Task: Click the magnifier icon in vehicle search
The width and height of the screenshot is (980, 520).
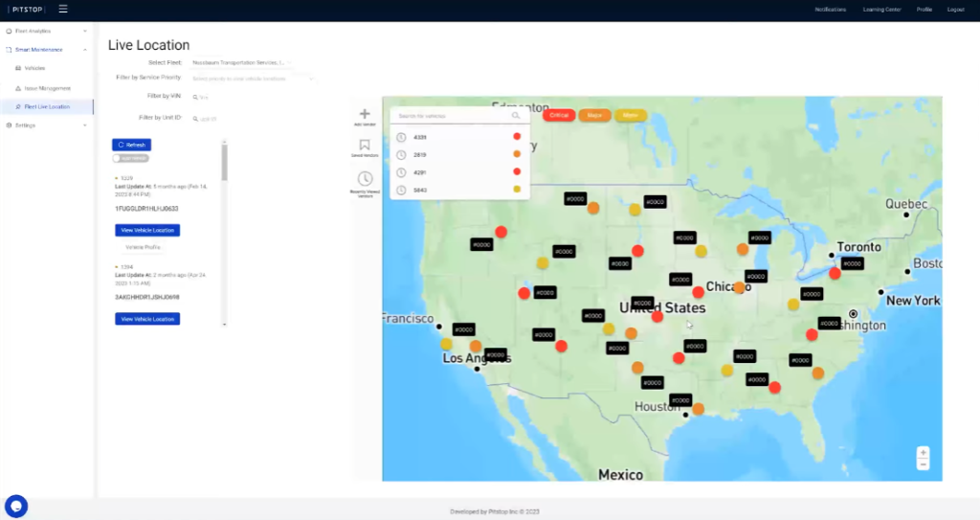Action: click(516, 115)
